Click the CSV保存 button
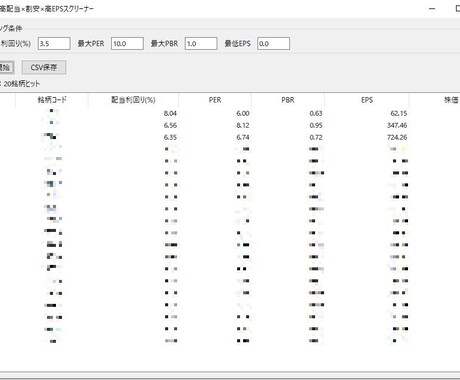Viewport: 460px width, 380px height. point(44,68)
